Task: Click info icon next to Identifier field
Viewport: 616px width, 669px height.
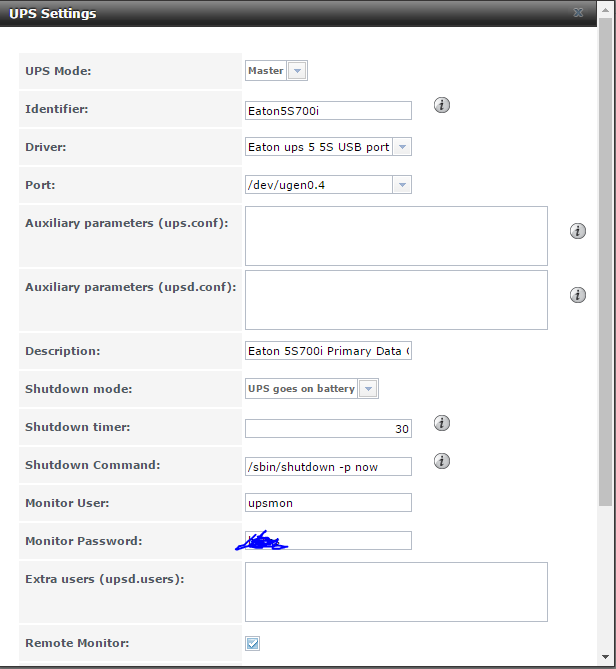Action: coord(442,105)
